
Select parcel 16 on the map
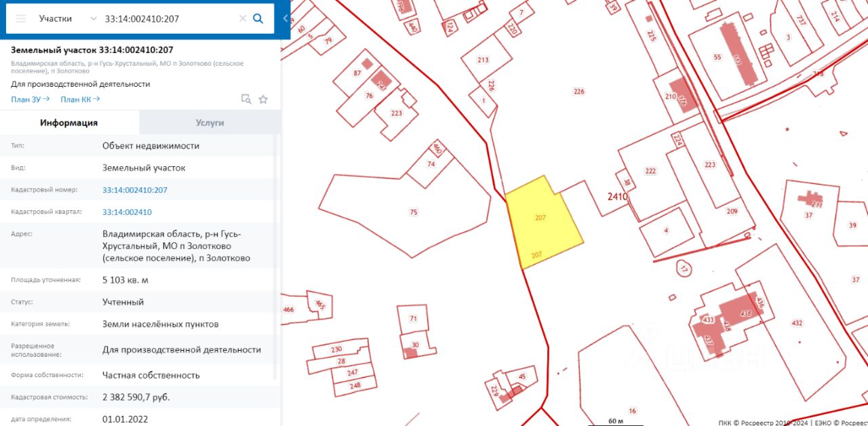tap(632, 411)
